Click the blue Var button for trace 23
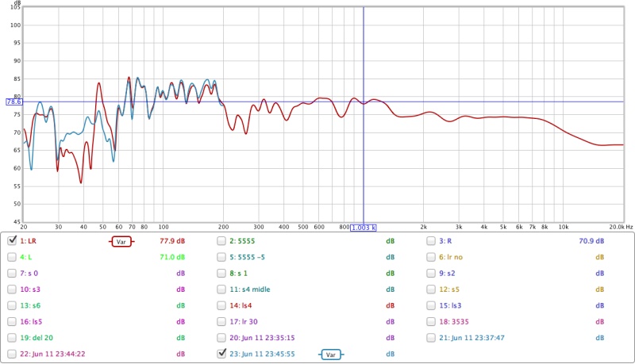Image resolution: width=635 pixels, height=364 pixels. point(331,354)
